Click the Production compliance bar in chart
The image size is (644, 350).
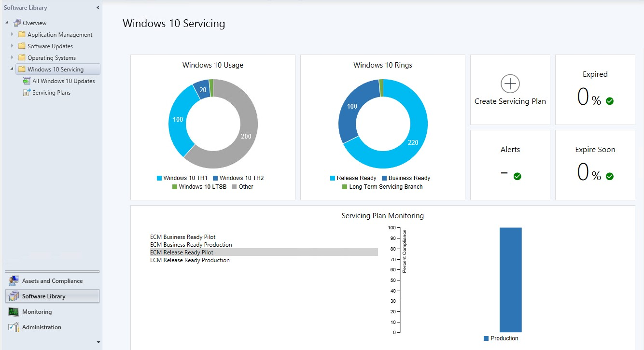pos(510,280)
